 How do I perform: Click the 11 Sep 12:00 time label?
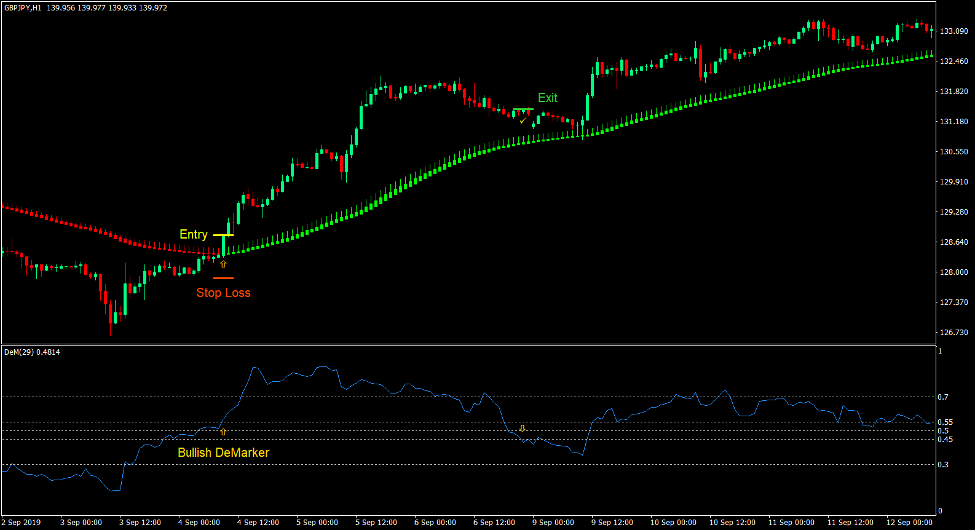tap(851, 522)
